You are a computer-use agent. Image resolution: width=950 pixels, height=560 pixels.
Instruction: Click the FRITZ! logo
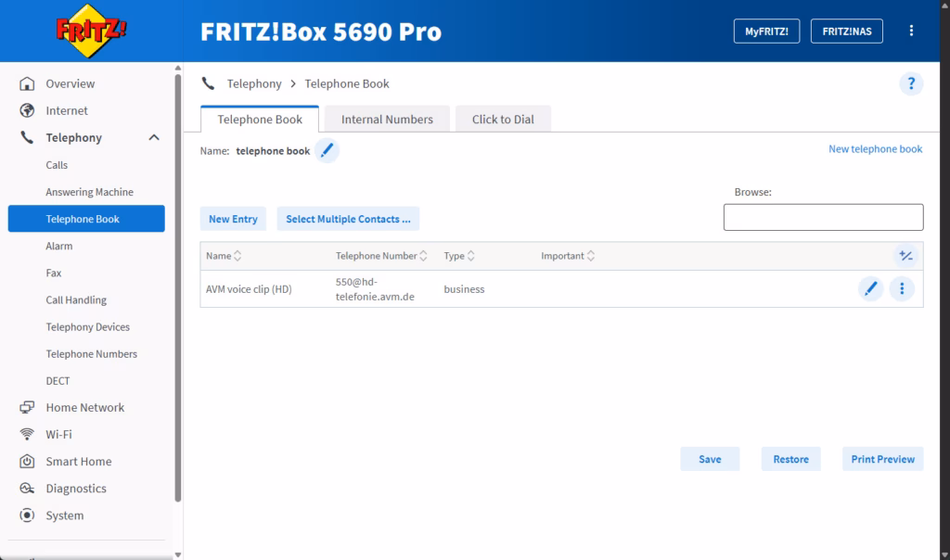click(x=91, y=31)
